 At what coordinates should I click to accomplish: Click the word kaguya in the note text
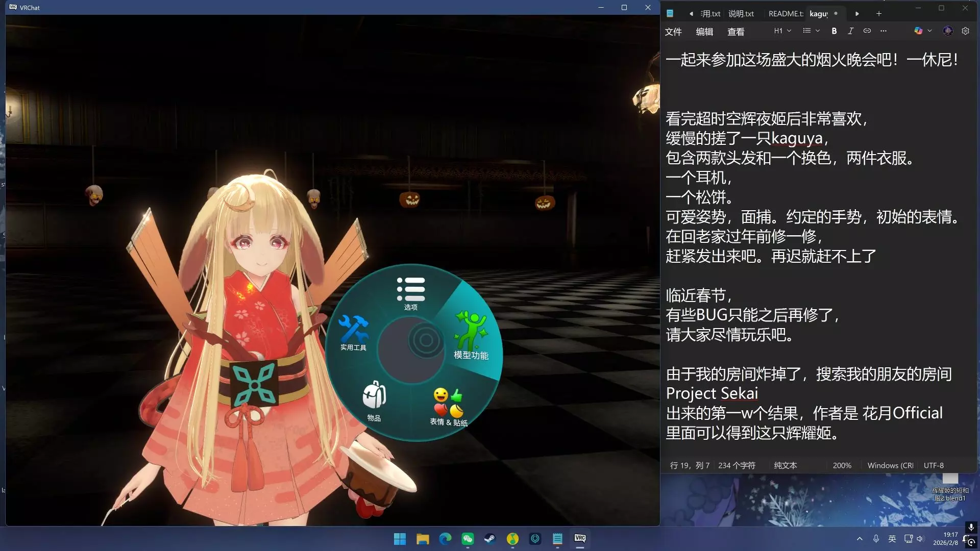pyautogui.click(x=797, y=138)
